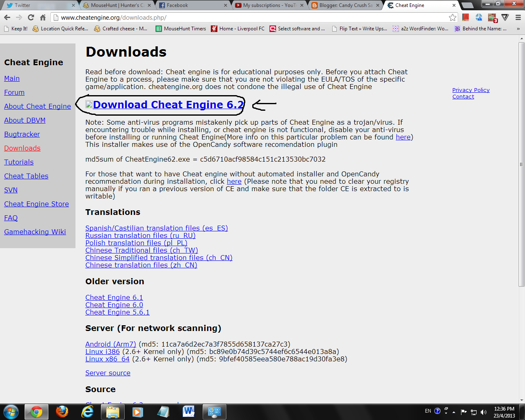Image resolution: width=525 pixels, height=420 pixels.
Task: Download Chinese Simplified translation files (ch_CN)
Action: coord(159,258)
